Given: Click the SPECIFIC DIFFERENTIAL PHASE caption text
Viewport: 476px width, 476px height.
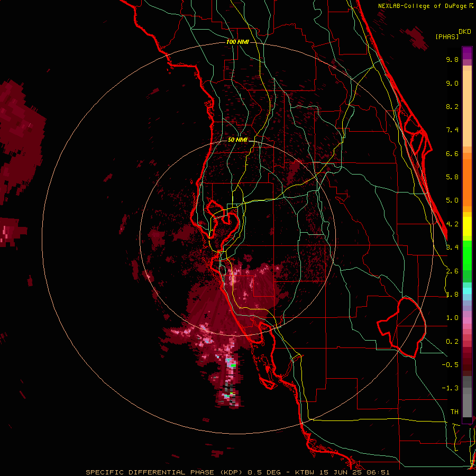Looking at the screenshot, I should [151, 472].
